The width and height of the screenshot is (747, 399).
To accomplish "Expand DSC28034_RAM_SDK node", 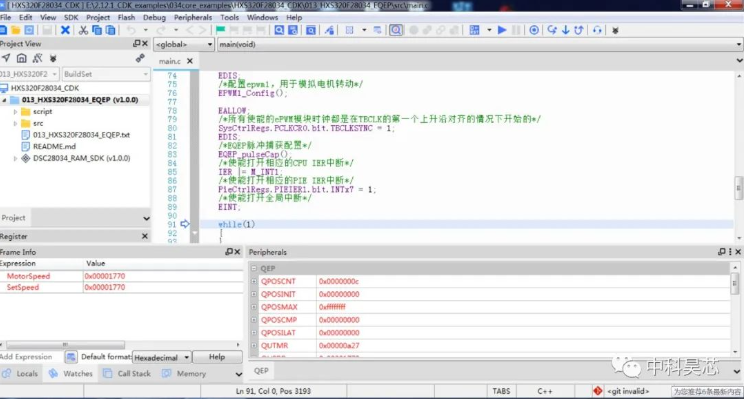I will tap(15, 158).
